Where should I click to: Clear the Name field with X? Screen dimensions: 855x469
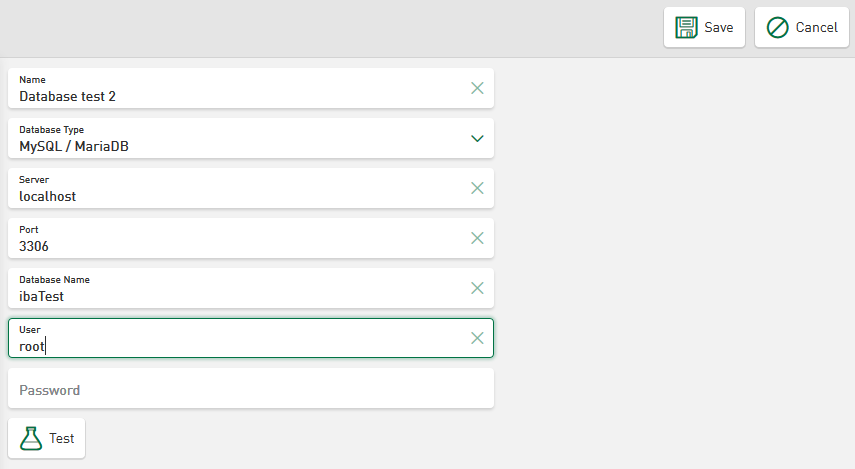tap(477, 88)
